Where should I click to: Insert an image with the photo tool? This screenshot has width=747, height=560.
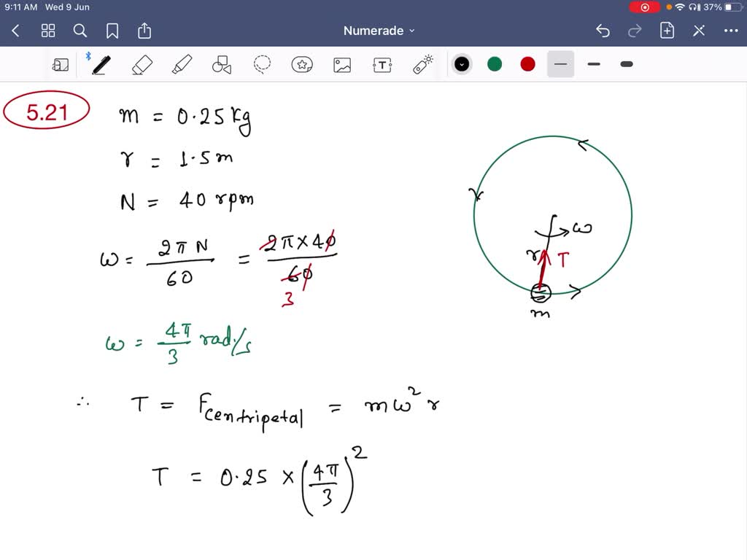click(341, 64)
